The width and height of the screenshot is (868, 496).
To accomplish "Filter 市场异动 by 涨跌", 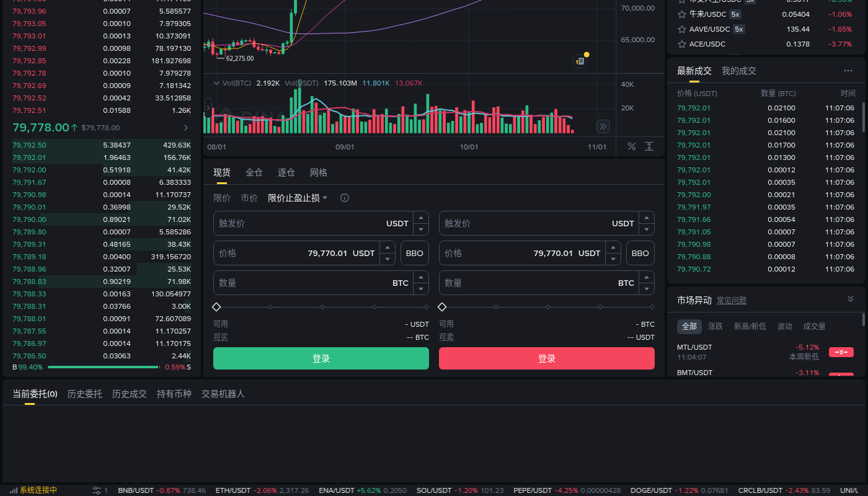I will [x=715, y=326].
